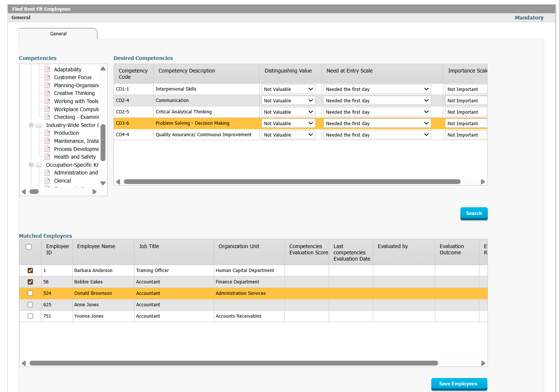The width and height of the screenshot is (559, 392).
Task: Click Matched Employees horizontal scrollbar thumb
Action: (x=234, y=363)
